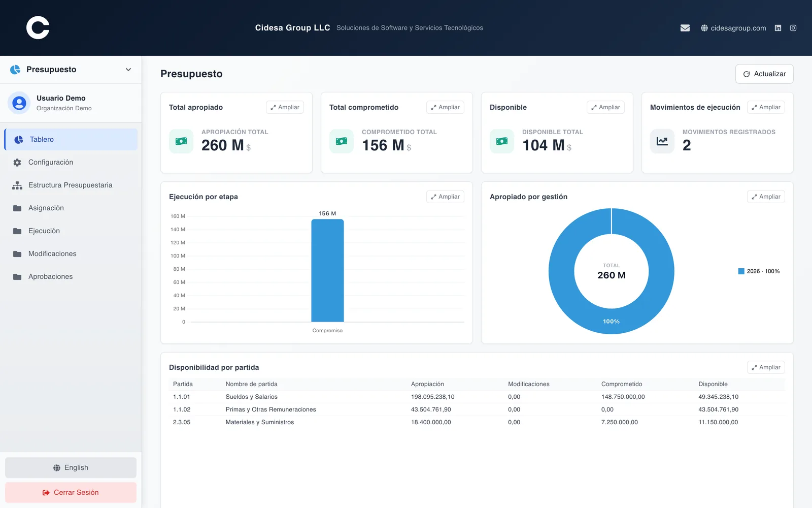
Task: Click the Apropiación column header
Action: tap(427, 384)
